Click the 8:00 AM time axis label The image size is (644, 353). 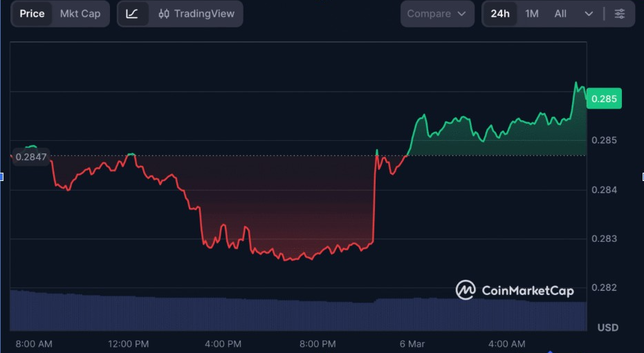pyautogui.click(x=34, y=344)
